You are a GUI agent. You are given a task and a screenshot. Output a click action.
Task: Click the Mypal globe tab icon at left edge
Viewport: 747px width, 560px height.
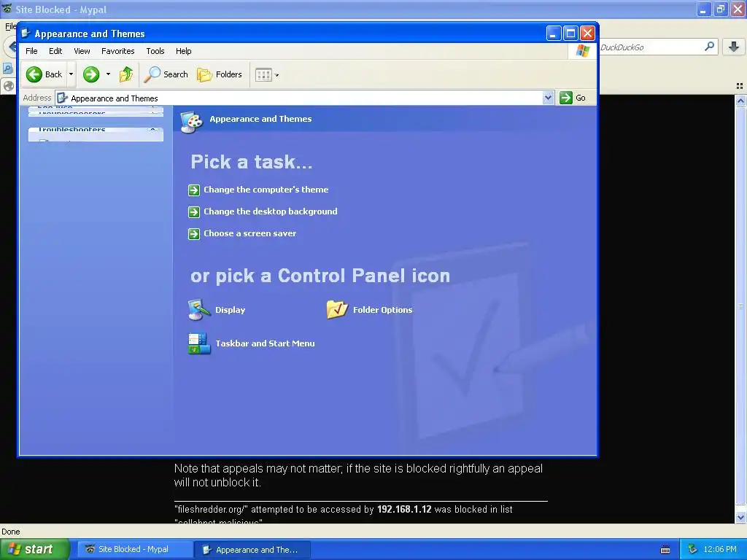point(8,86)
